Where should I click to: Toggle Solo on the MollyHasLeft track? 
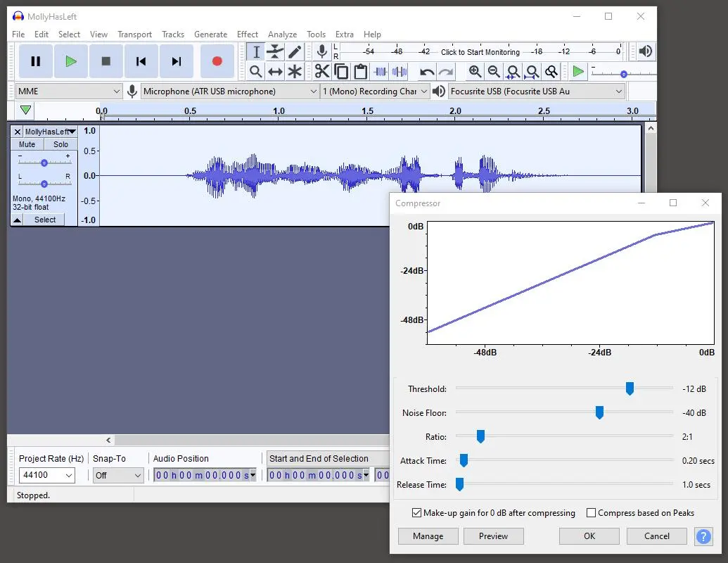click(x=60, y=144)
